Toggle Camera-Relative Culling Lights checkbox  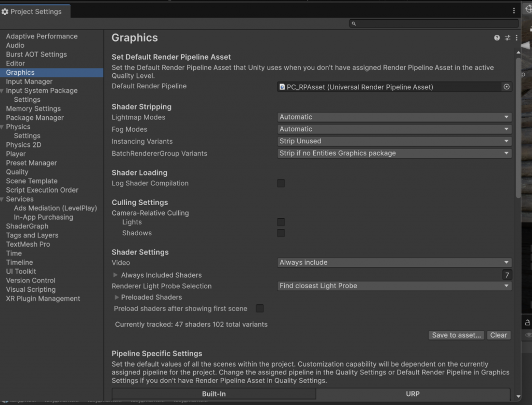(x=281, y=222)
